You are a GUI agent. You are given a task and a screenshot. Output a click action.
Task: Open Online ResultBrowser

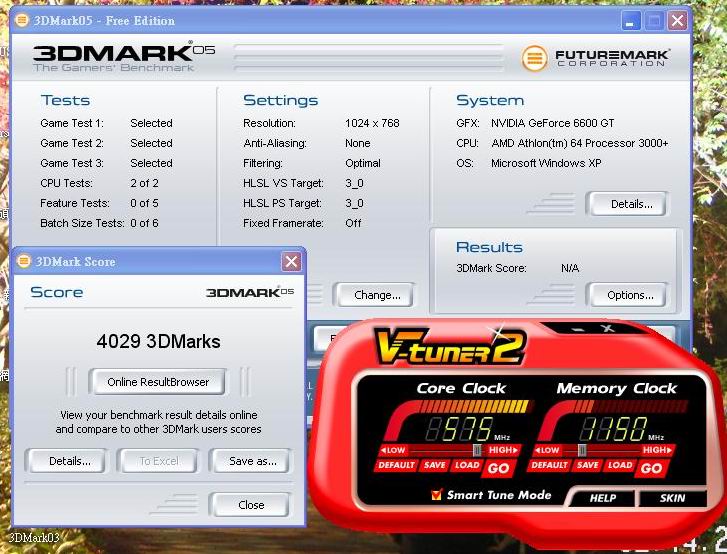click(158, 382)
